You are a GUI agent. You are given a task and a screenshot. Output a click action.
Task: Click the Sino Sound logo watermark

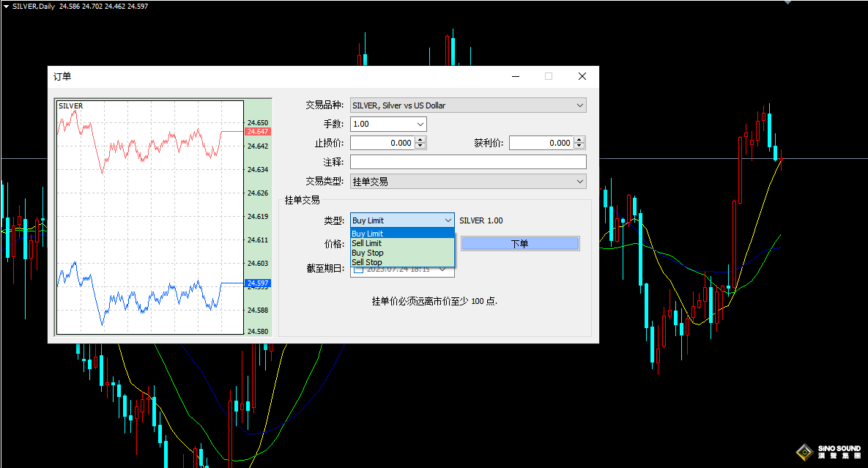pos(828,451)
